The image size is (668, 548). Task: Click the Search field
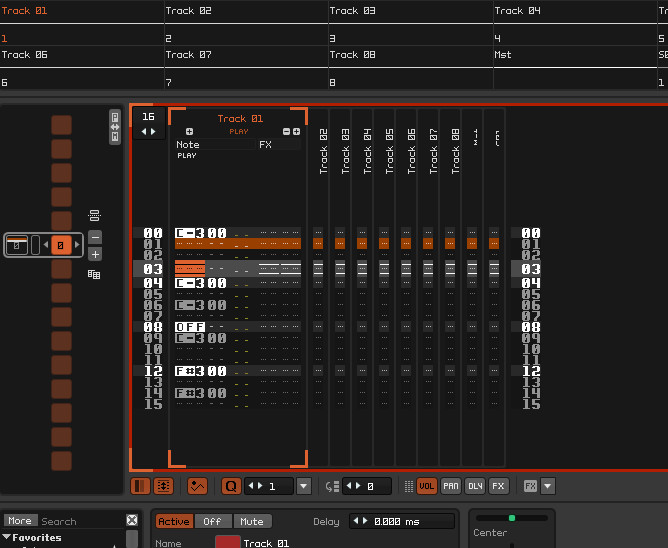pyautogui.click(x=82, y=521)
